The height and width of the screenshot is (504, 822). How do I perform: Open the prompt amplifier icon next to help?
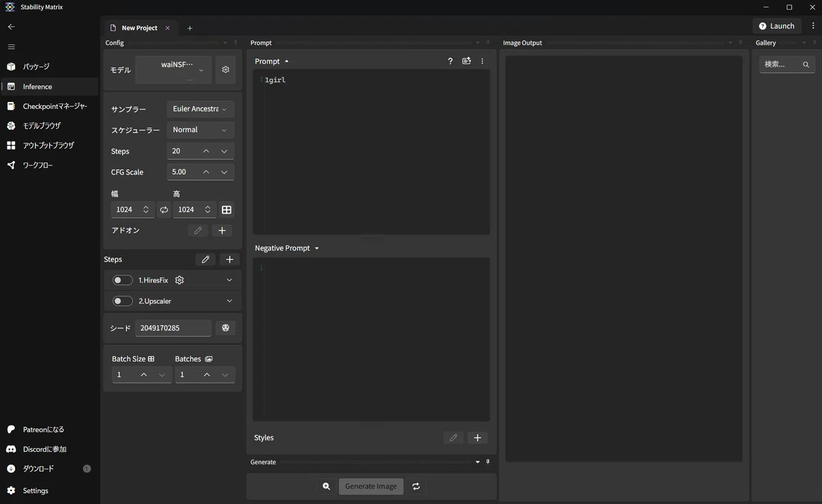click(466, 61)
